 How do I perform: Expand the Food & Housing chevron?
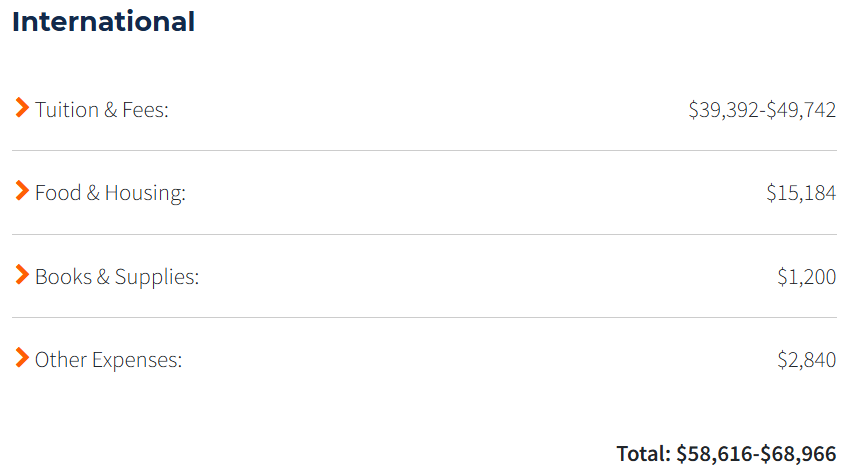pos(22,191)
